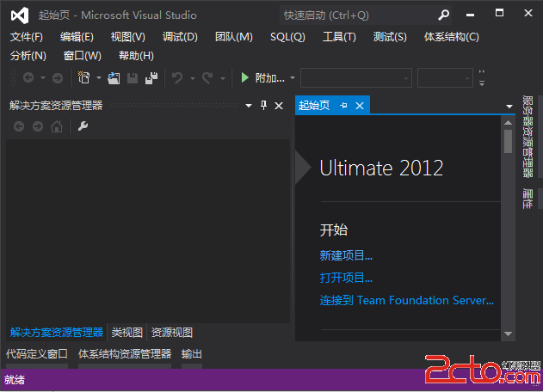Viewport: 543px width, 392px height.
Task: Open the solution configurations combo box
Action: click(x=356, y=78)
